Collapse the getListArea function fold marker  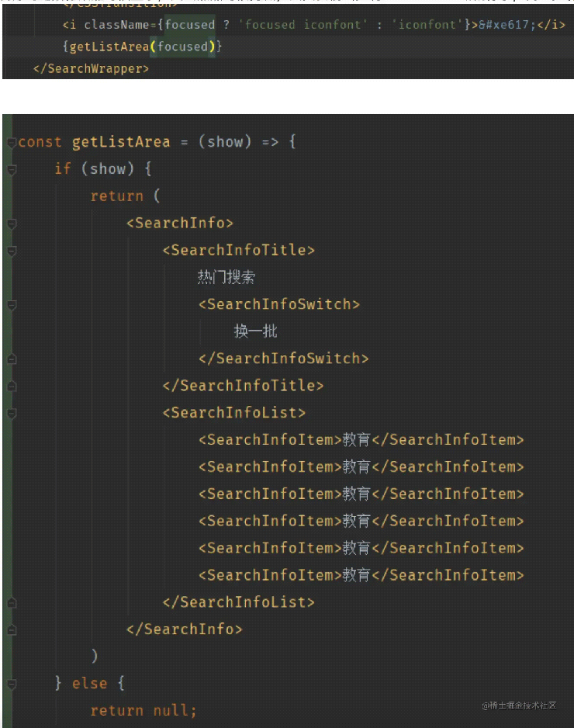tap(12, 142)
